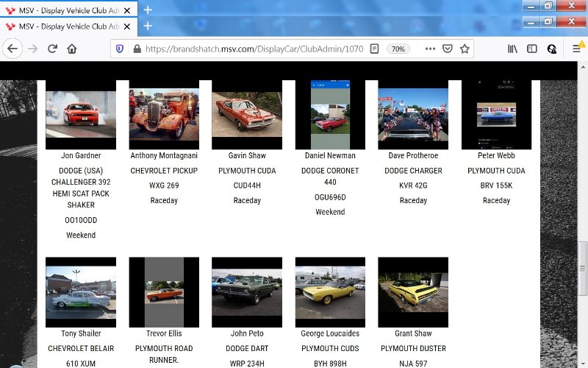Open the Firefox library icon
This screenshot has height=368, width=588.
tap(512, 49)
